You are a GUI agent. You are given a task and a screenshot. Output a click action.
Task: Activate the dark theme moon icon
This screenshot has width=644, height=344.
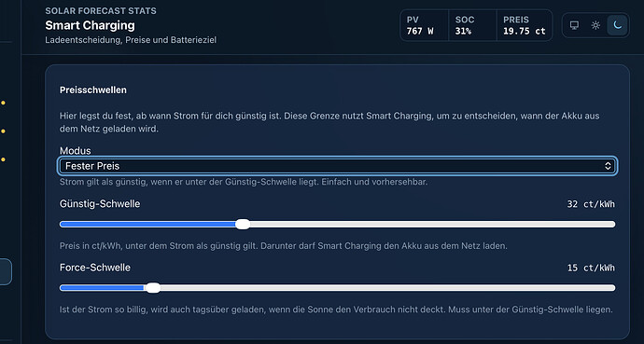[617, 25]
